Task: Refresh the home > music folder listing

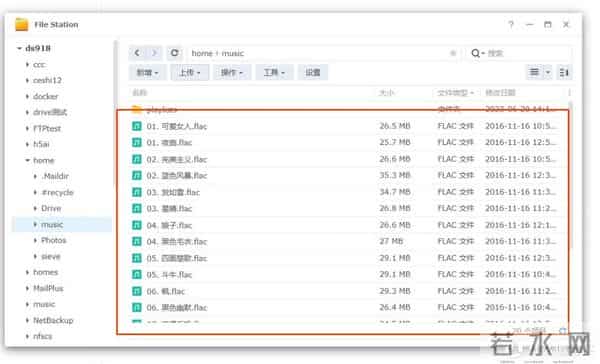Action: click(174, 53)
